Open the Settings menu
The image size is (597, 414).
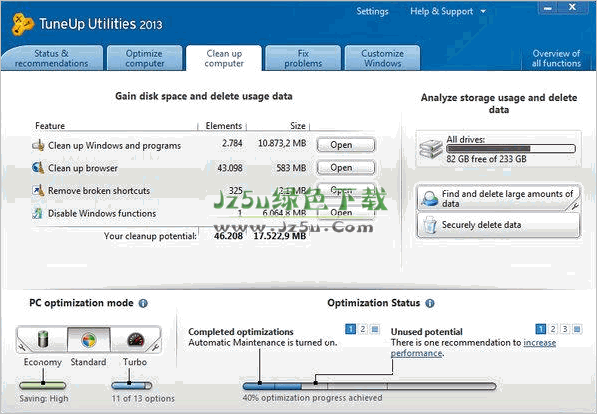tap(372, 11)
